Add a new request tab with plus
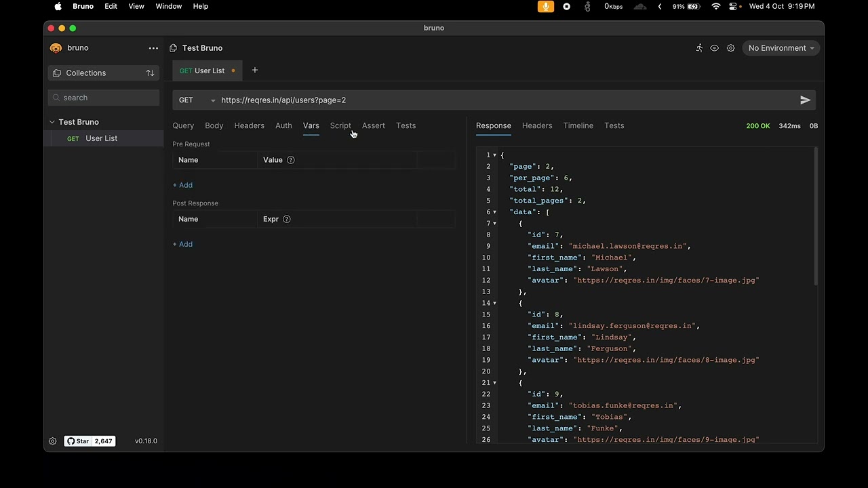The image size is (868, 488). click(255, 70)
